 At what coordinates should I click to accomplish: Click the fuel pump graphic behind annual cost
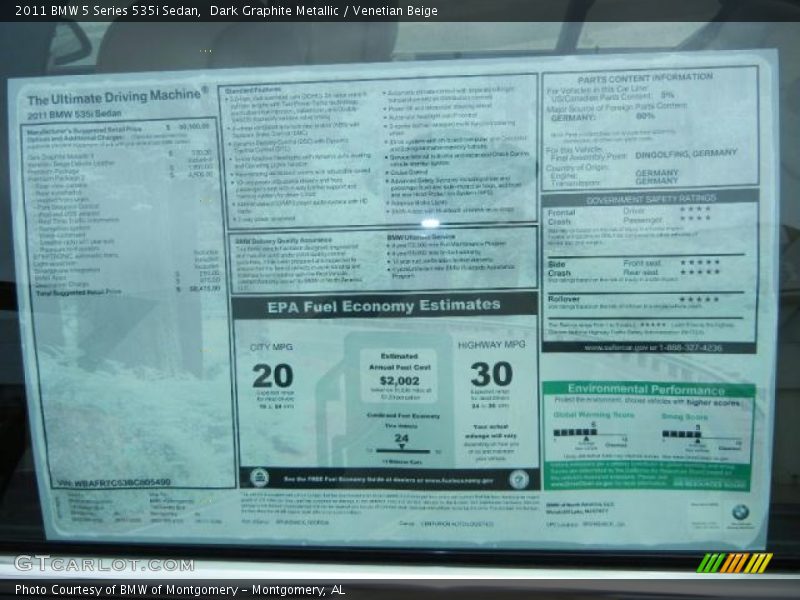[x=385, y=398]
